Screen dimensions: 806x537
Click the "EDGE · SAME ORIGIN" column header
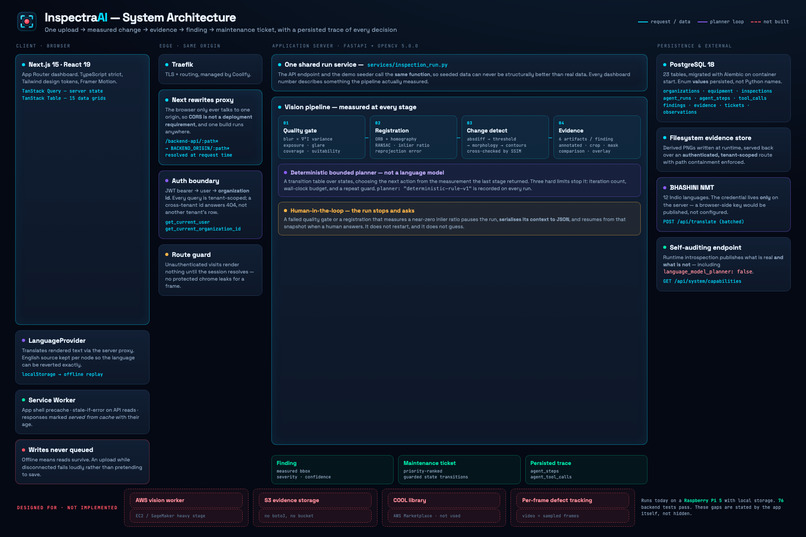[x=190, y=46]
